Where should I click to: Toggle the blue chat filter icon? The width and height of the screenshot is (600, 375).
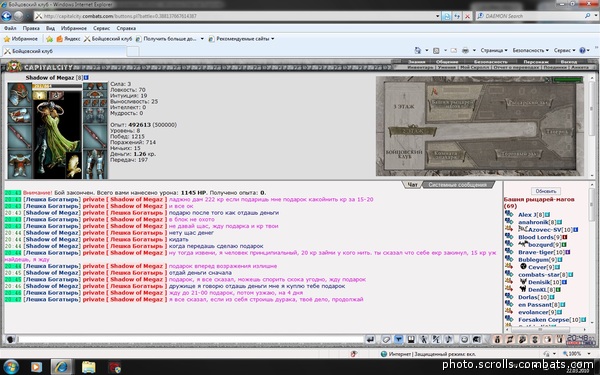(x=399, y=339)
